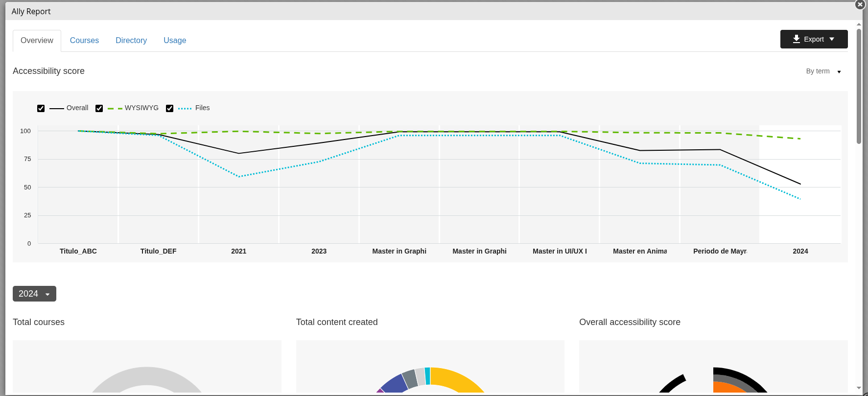Select the 2021 term label
The height and width of the screenshot is (396, 868).
pyautogui.click(x=239, y=251)
